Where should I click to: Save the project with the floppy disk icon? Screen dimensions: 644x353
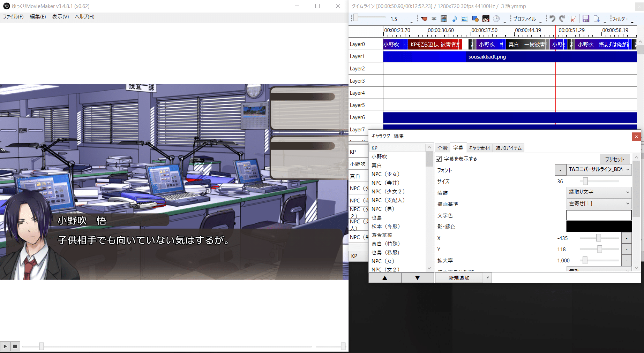tap(586, 19)
